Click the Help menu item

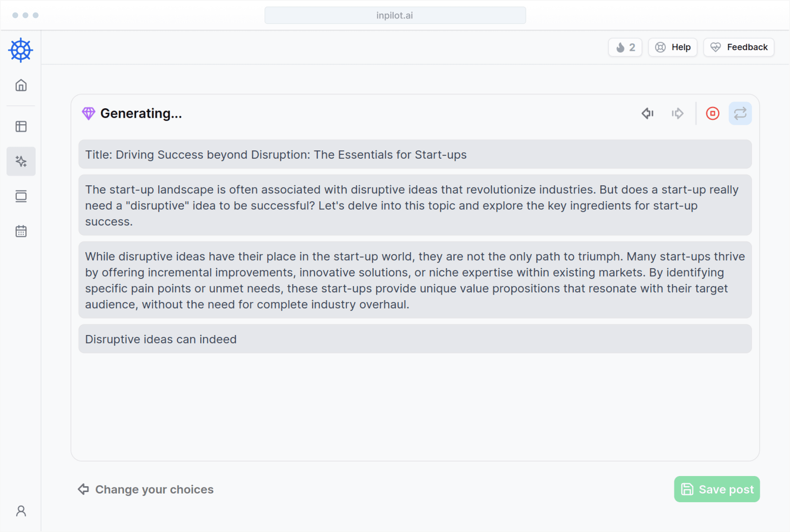coord(673,47)
